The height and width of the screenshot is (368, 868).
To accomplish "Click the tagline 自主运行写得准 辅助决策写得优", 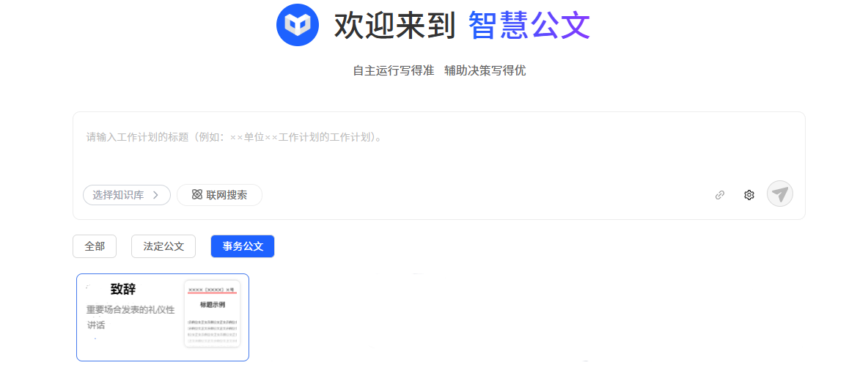I will [440, 71].
